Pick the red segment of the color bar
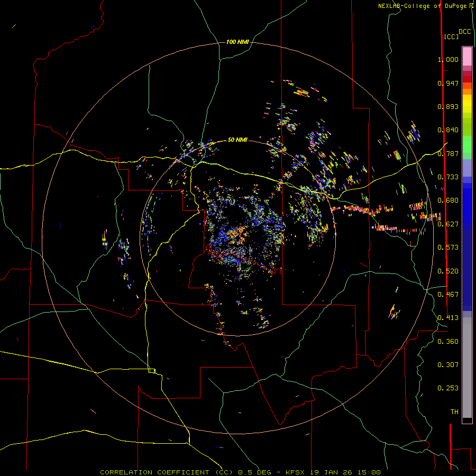476x476 pixels. click(x=467, y=79)
